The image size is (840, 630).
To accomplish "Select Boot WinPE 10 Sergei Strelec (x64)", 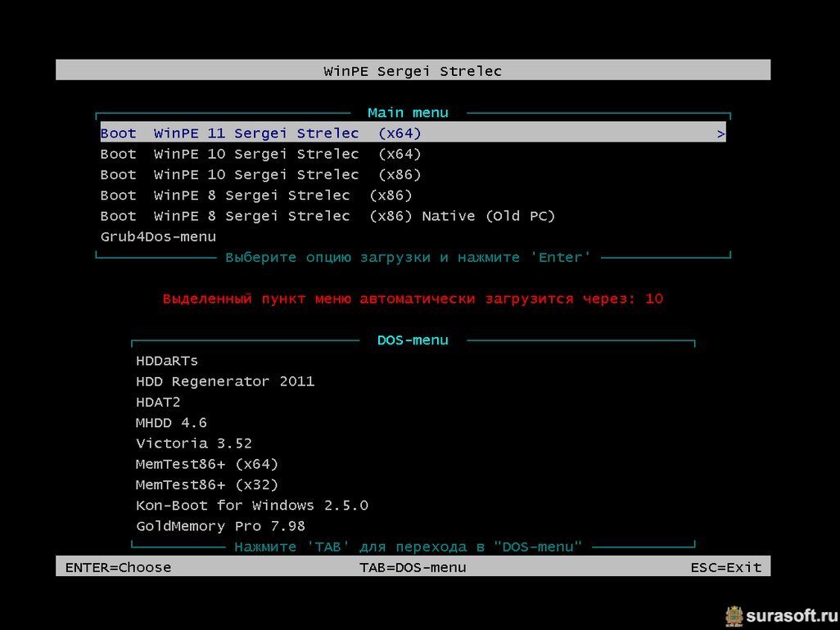I will point(261,154).
